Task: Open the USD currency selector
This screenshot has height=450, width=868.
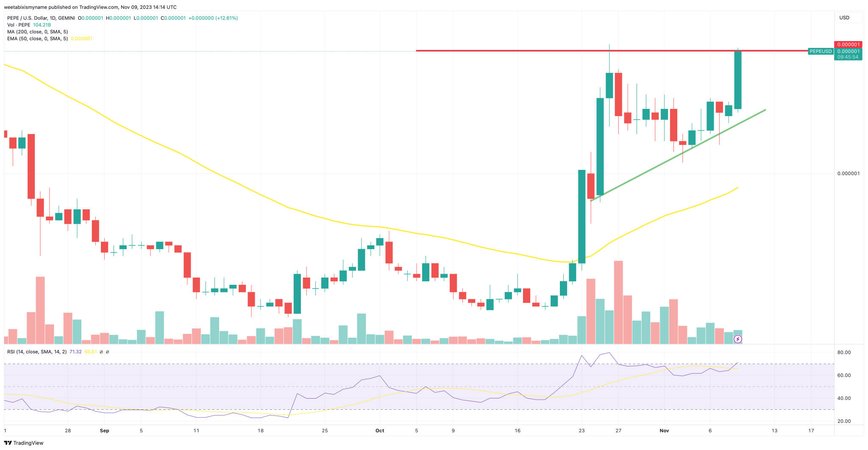Action: 845,18
